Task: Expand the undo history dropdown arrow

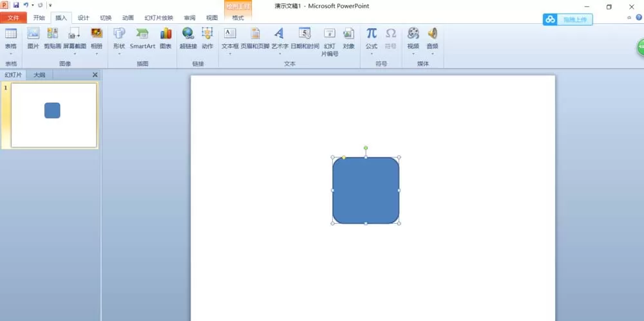Action: point(32,5)
